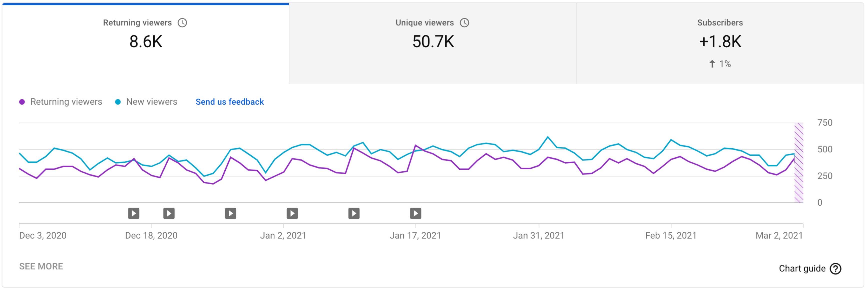Expand the report with SEE MORE
Screen dimensions: 868x290
coord(41,266)
